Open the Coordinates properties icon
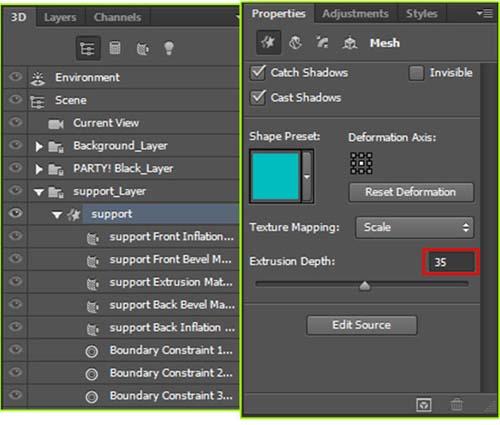The height and width of the screenshot is (425, 500). click(350, 43)
